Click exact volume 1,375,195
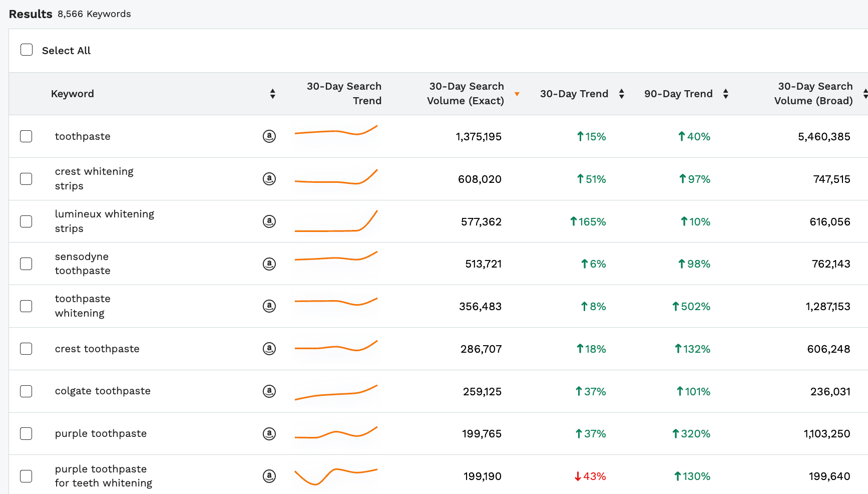The width and height of the screenshot is (868, 494). [479, 137]
